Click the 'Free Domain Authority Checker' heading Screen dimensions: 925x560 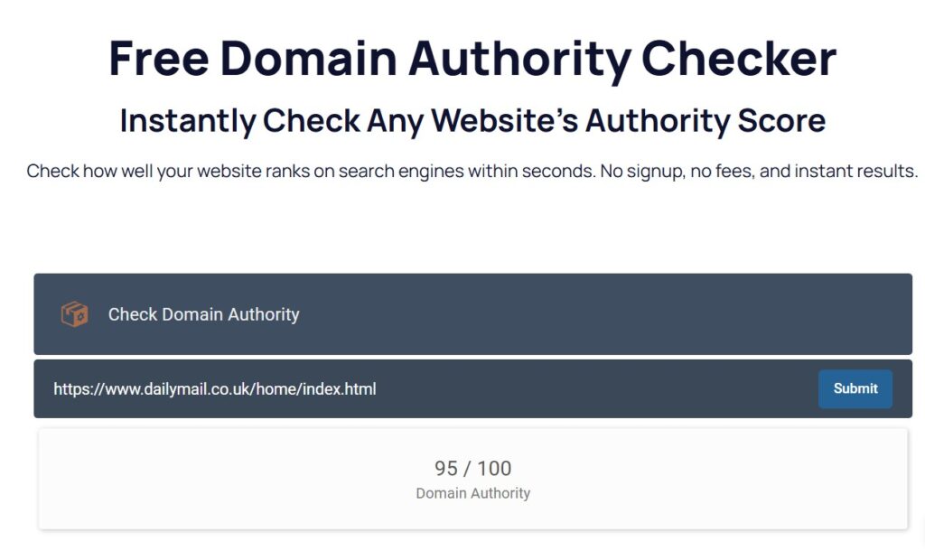click(x=472, y=59)
